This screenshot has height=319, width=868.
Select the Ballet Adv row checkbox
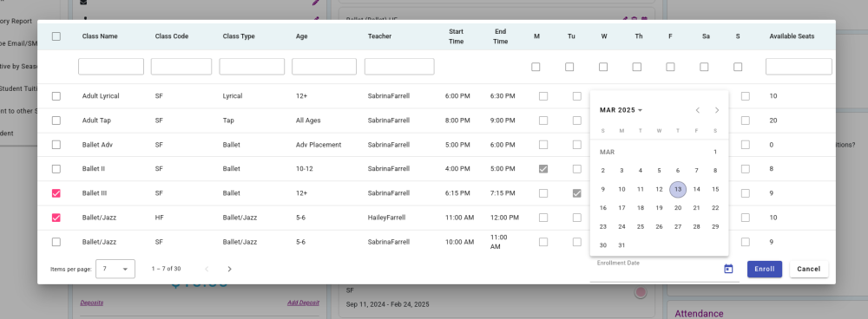(x=56, y=145)
